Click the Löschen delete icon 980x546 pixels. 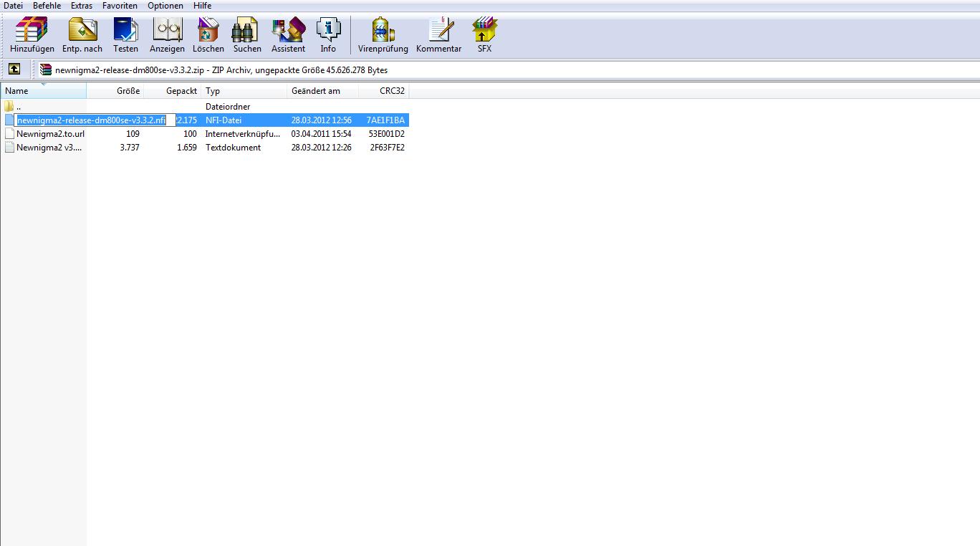click(208, 35)
